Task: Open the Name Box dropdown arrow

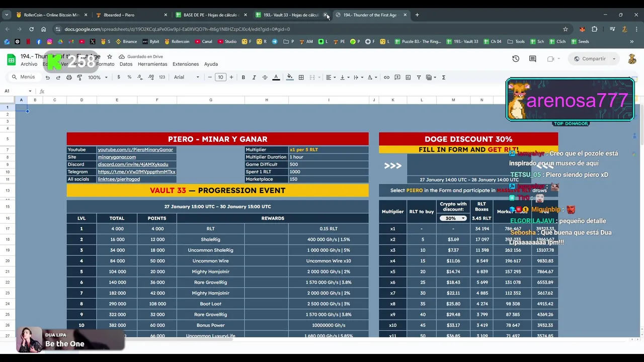Action: [x=30, y=91]
